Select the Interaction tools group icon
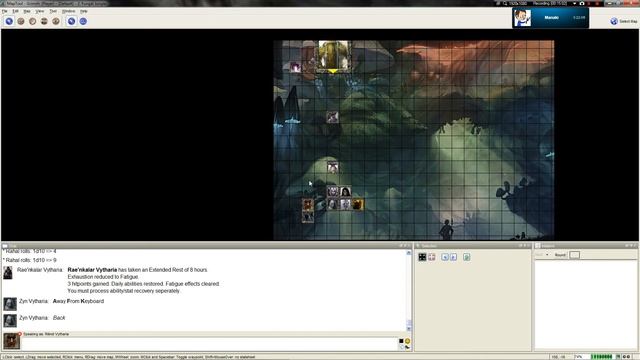 (9, 21)
